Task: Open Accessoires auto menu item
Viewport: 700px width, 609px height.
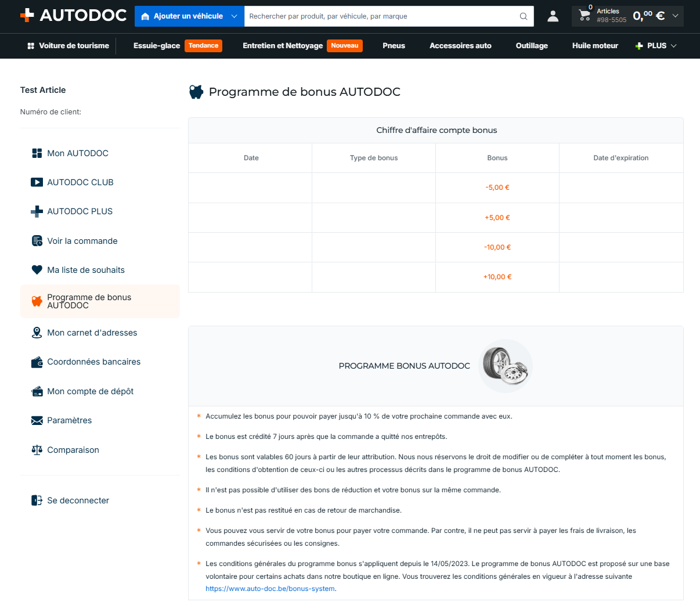Action: 460,46
